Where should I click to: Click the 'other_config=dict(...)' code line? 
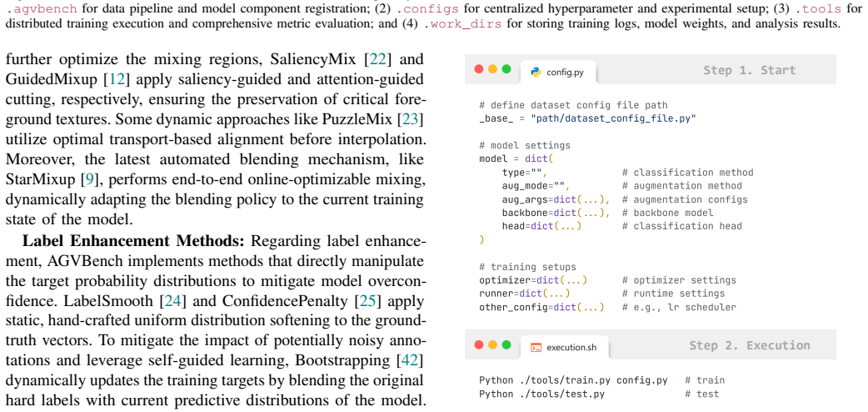[542, 307]
